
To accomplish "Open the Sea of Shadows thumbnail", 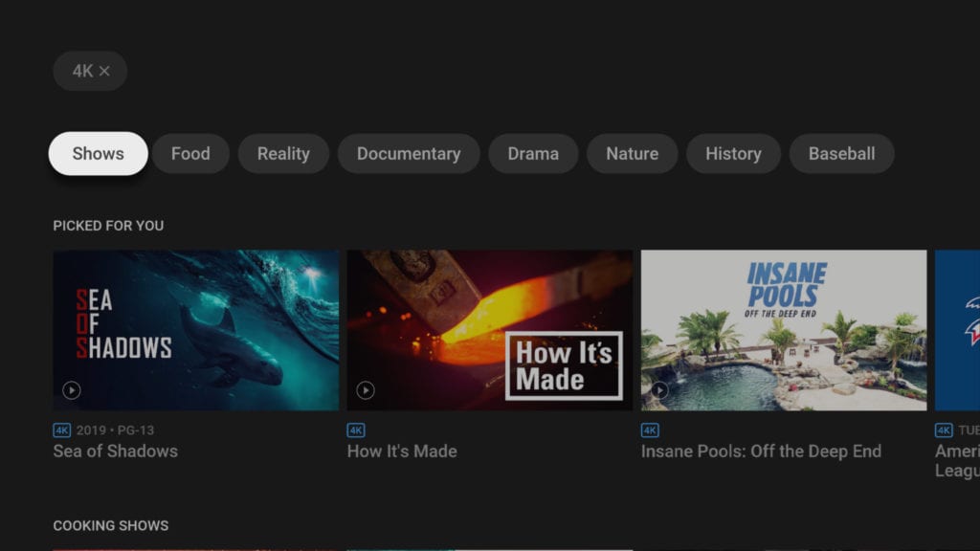I will [x=195, y=330].
